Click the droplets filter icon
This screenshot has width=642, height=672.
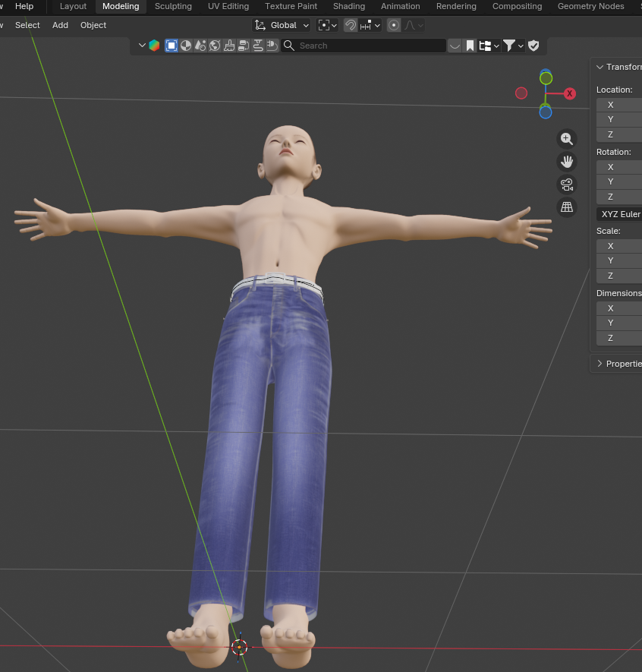pos(200,46)
